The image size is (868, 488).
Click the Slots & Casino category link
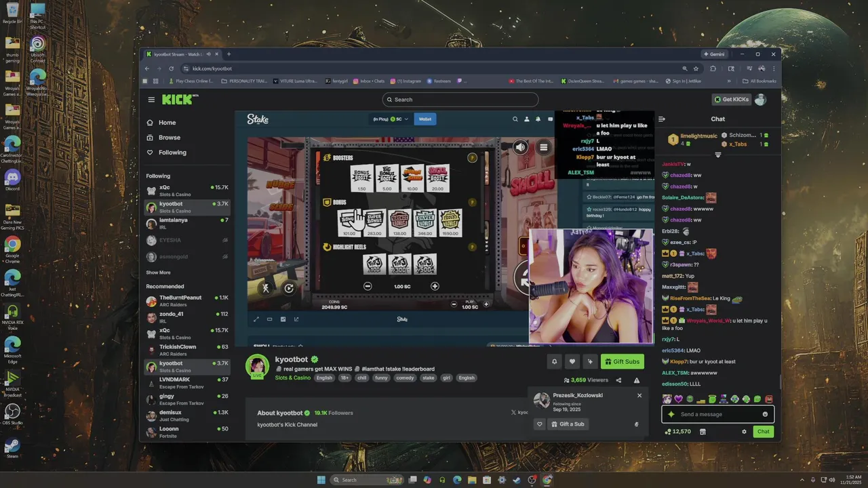pyautogui.click(x=293, y=378)
